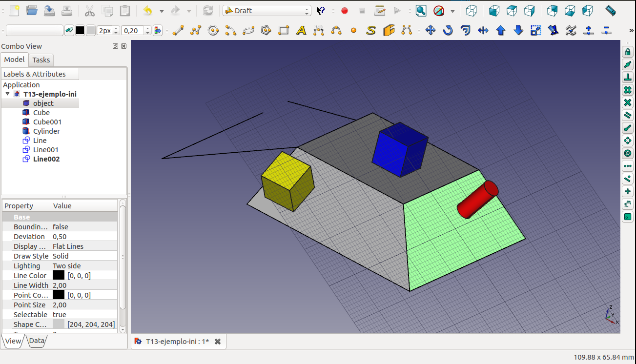636x364 pixels.
Task: Select the Draft Move tool
Action: 430,31
